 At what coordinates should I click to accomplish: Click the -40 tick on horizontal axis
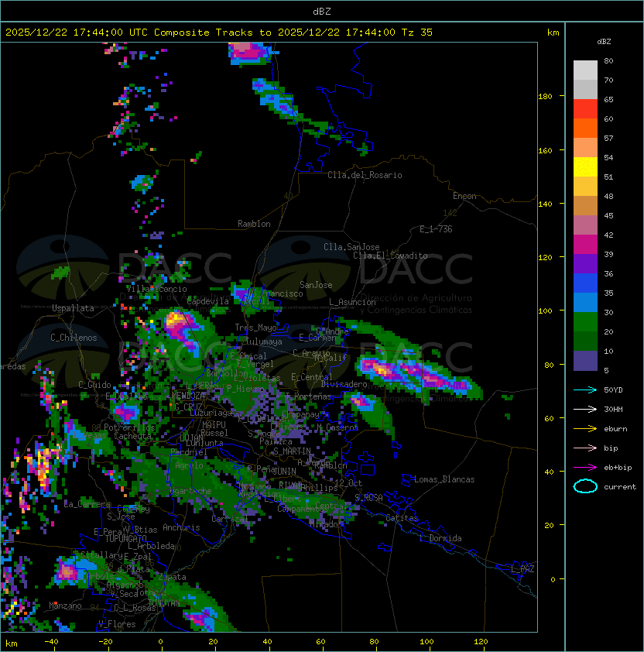pyautogui.click(x=51, y=642)
